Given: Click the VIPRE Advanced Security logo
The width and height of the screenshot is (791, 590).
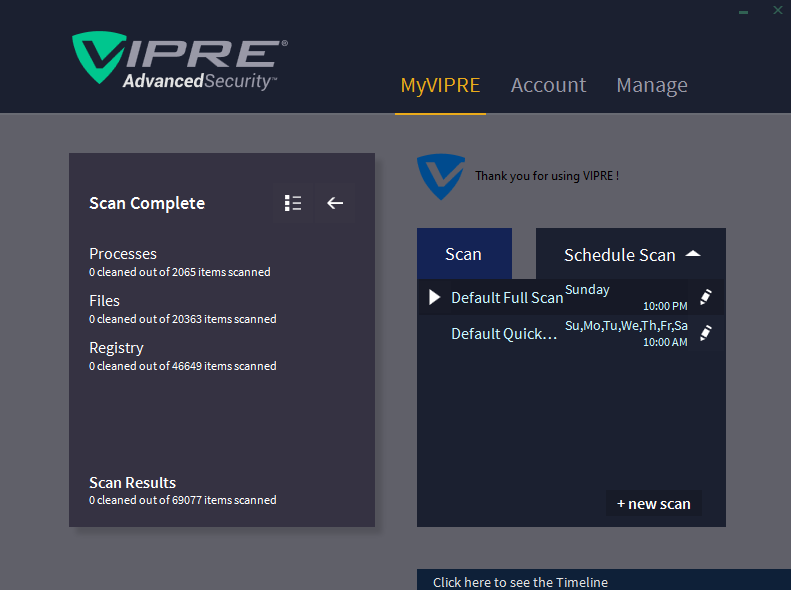Looking at the screenshot, I should [x=180, y=62].
